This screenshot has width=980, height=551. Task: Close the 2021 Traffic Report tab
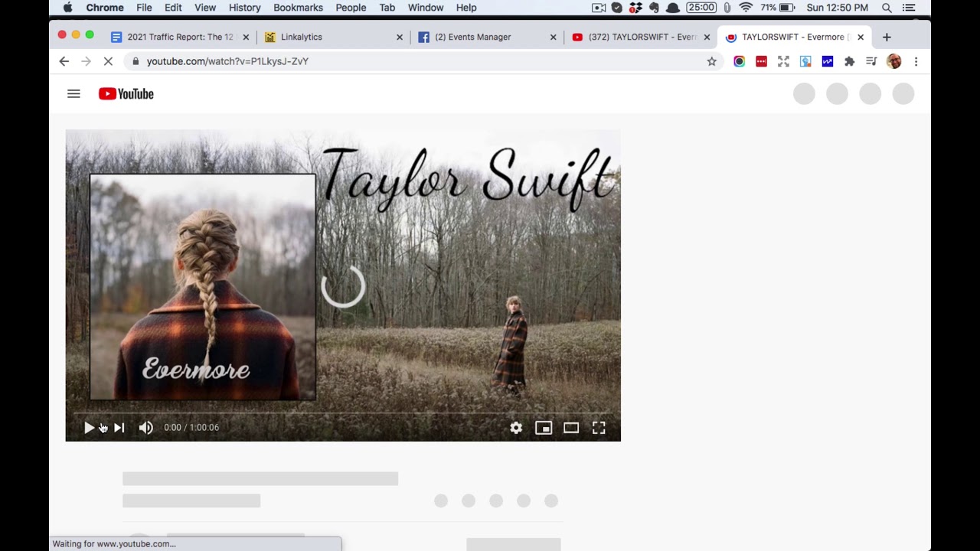(246, 37)
